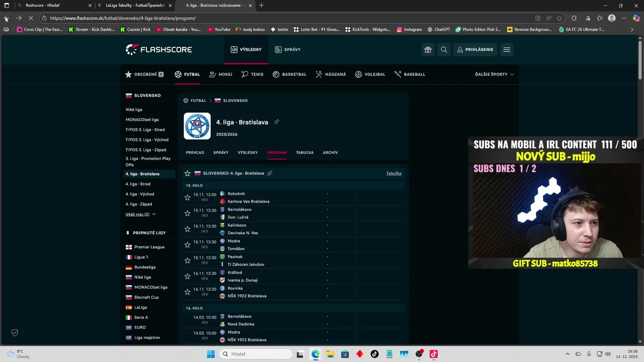The image size is (644, 362).
Task: Switch to SPRÁVY main tab in header
Action: (x=288, y=50)
